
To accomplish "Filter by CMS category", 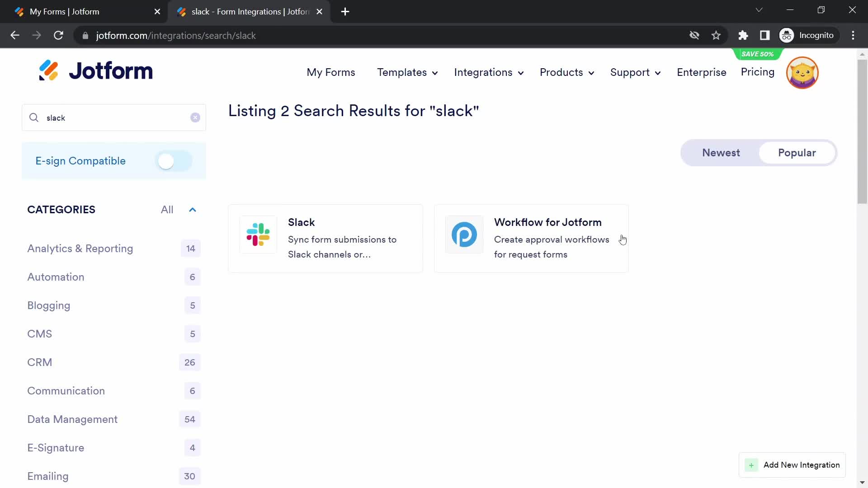I will [40, 334].
